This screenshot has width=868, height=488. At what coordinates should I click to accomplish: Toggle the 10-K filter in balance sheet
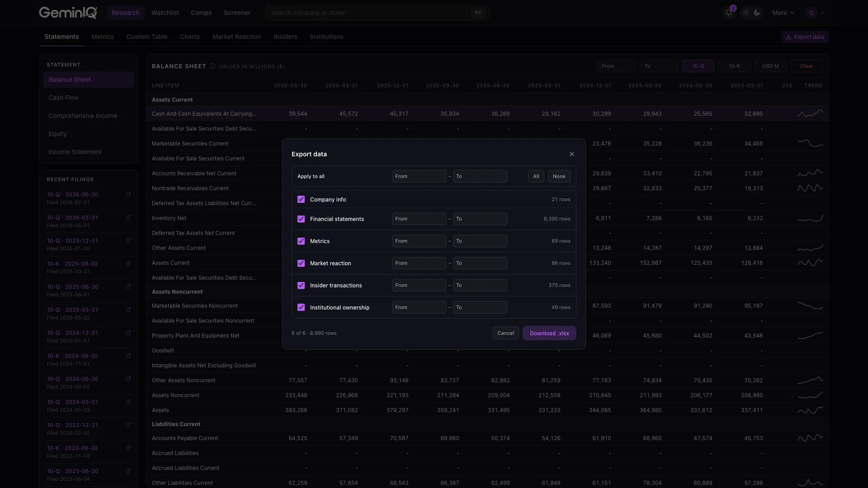[x=734, y=66]
